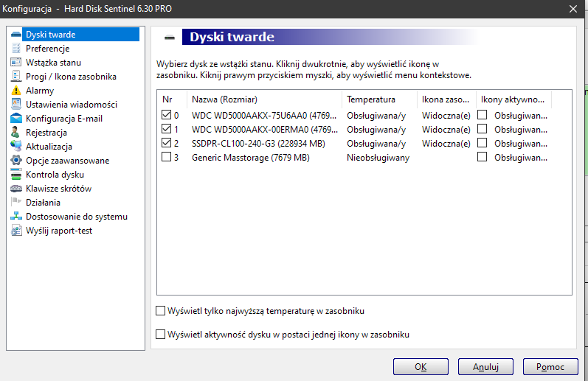Uncheck disk 0 WDC WD5000AAKX-75U6AA0 checkbox
Image resolution: width=588 pixels, height=381 pixels.
166,115
